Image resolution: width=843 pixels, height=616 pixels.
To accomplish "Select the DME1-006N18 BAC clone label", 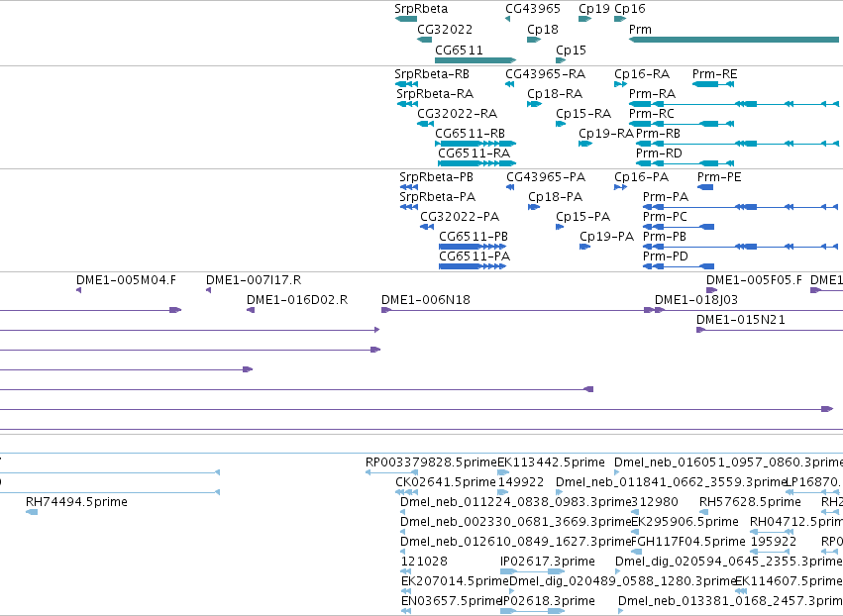I will coord(425,300).
